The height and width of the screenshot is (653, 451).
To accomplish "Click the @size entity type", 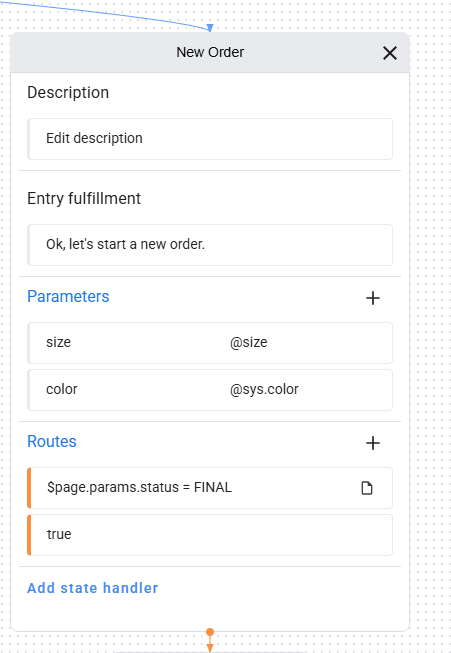I will click(x=249, y=342).
